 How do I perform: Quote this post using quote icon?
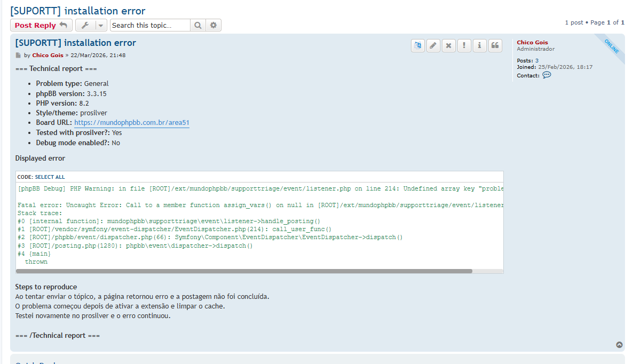[x=495, y=45]
